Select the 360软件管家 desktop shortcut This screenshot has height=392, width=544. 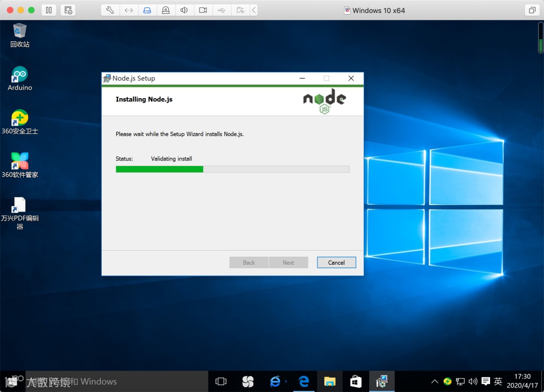click(20, 166)
